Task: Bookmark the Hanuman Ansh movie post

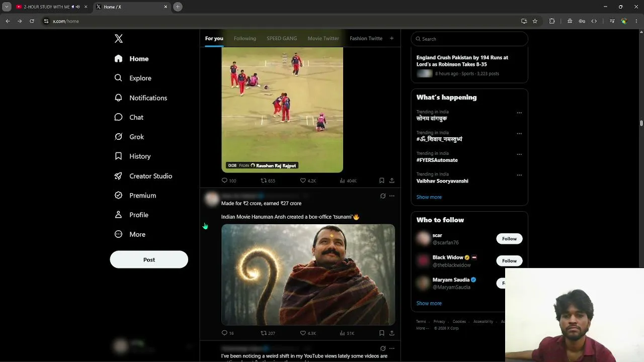Action: click(382, 333)
